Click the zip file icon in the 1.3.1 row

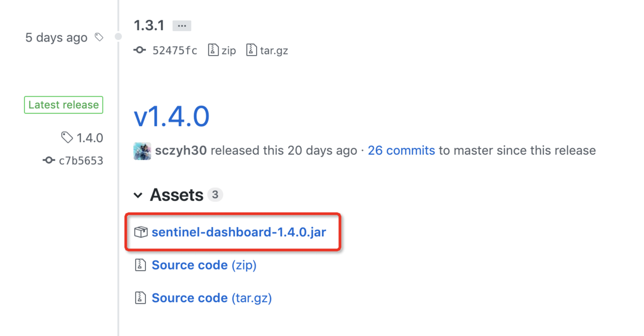214,50
